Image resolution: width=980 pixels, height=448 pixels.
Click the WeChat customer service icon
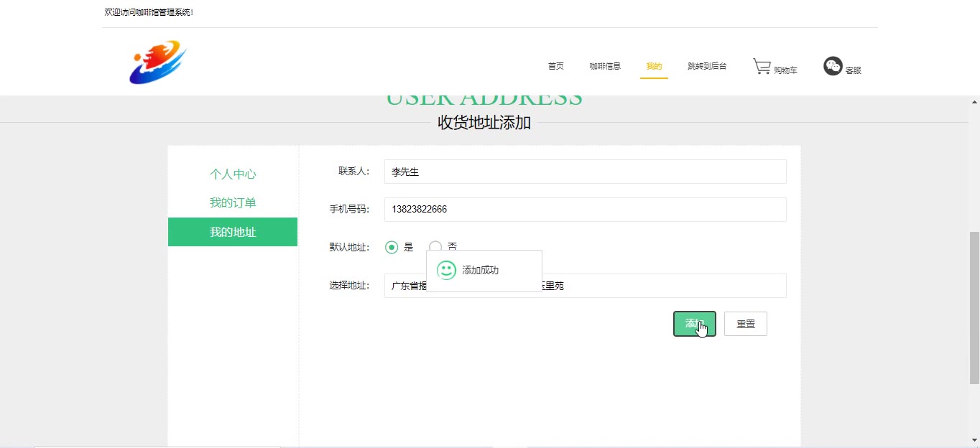coord(833,66)
